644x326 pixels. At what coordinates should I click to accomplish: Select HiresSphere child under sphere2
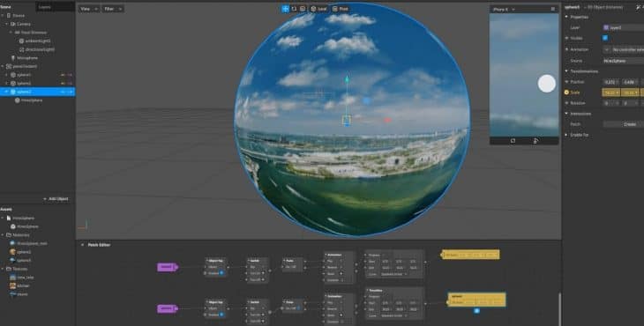[32, 100]
